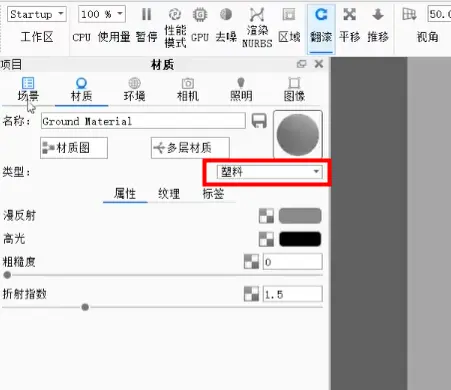Click the 折射指数 value field 1.5
Image resolution: width=451 pixels, height=390 pixels.
[x=293, y=294]
